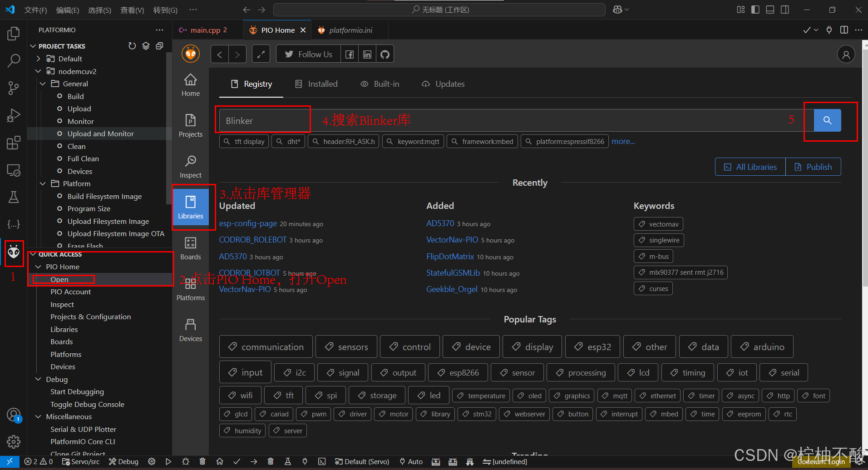Click Open under PIO Home quick access

pyautogui.click(x=59, y=279)
